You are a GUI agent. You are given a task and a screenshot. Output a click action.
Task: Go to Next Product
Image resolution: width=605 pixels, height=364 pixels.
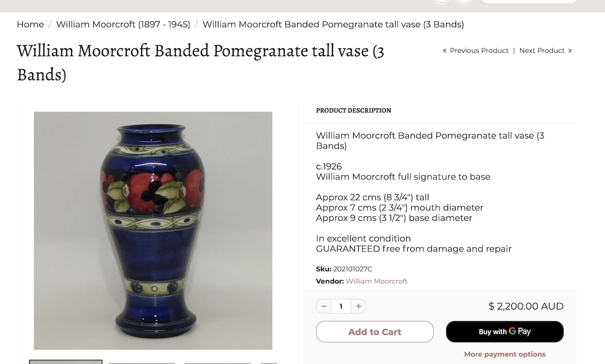pyautogui.click(x=542, y=50)
